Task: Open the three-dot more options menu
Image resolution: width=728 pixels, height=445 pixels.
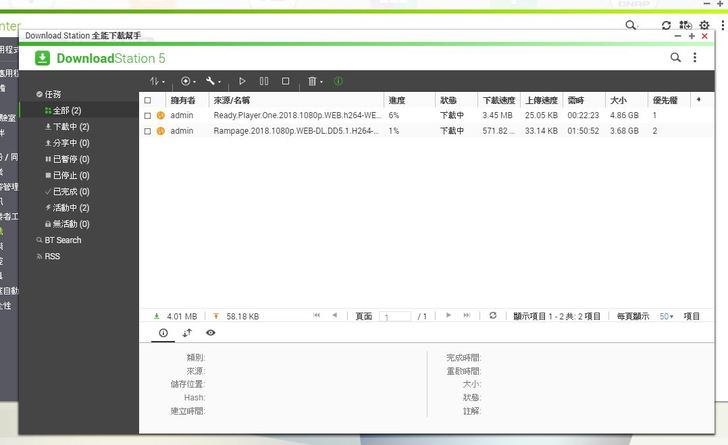Action: tap(696, 58)
